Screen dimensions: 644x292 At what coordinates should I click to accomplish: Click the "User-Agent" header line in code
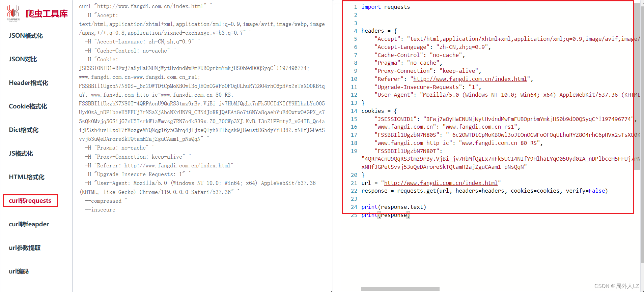pyautogui.click(x=507, y=95)
